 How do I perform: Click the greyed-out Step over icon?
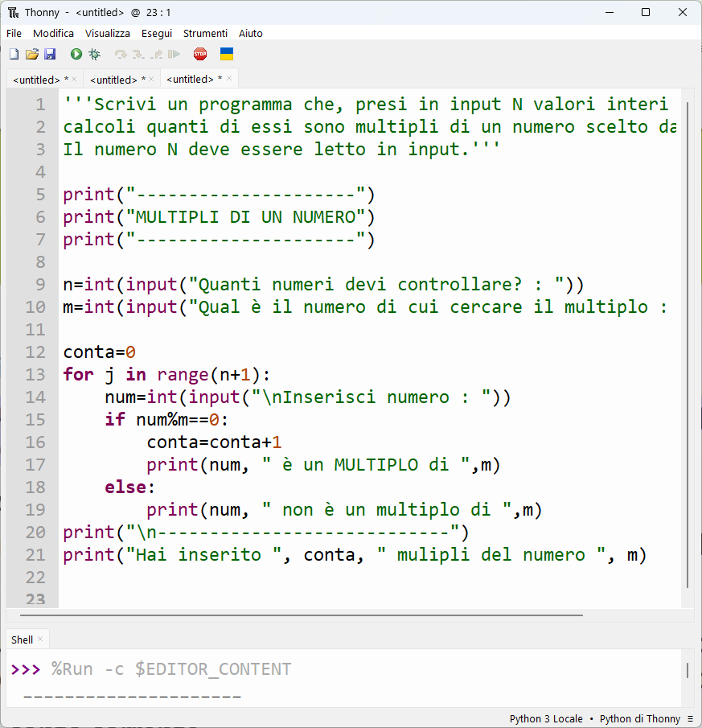click(121, 55)
